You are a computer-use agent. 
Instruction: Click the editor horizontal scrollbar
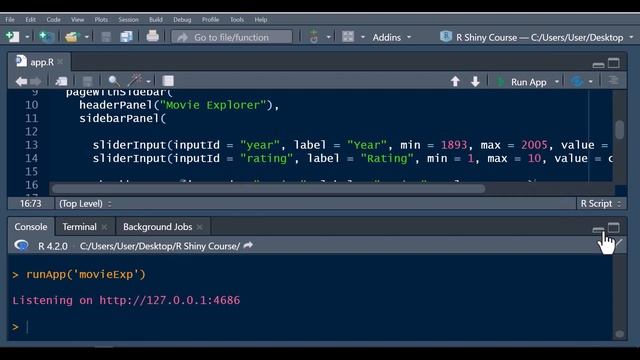269,189
